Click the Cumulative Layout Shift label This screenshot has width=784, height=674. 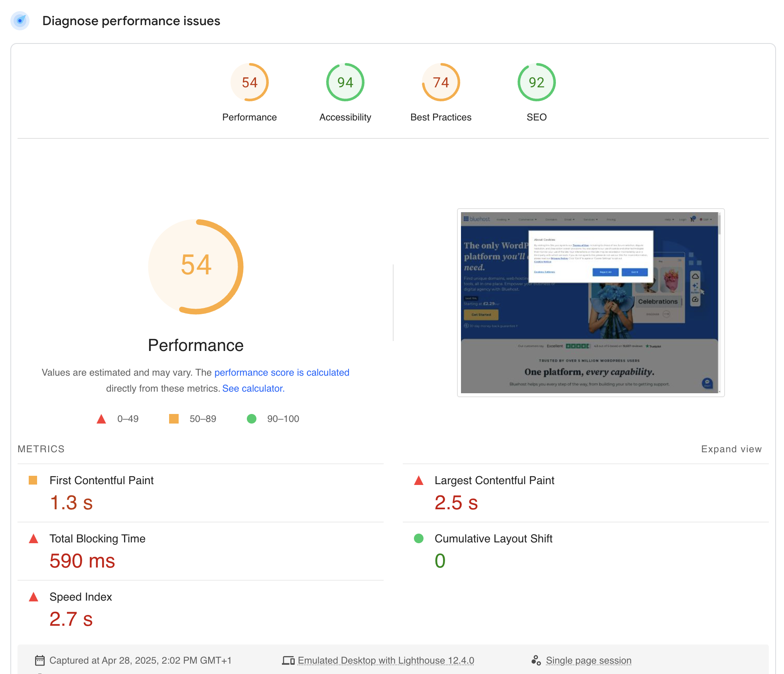(493, 539)
